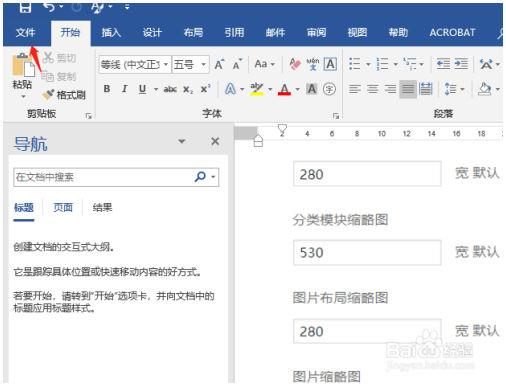Apply red font color A

(284, 89)
